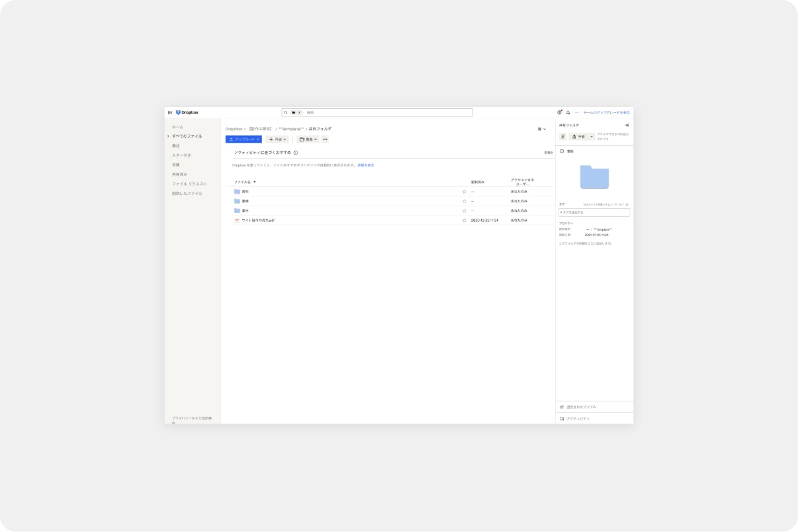Star the 素材 folder
The height and width of the screenshot is (532, 798).
coord(464,211)
